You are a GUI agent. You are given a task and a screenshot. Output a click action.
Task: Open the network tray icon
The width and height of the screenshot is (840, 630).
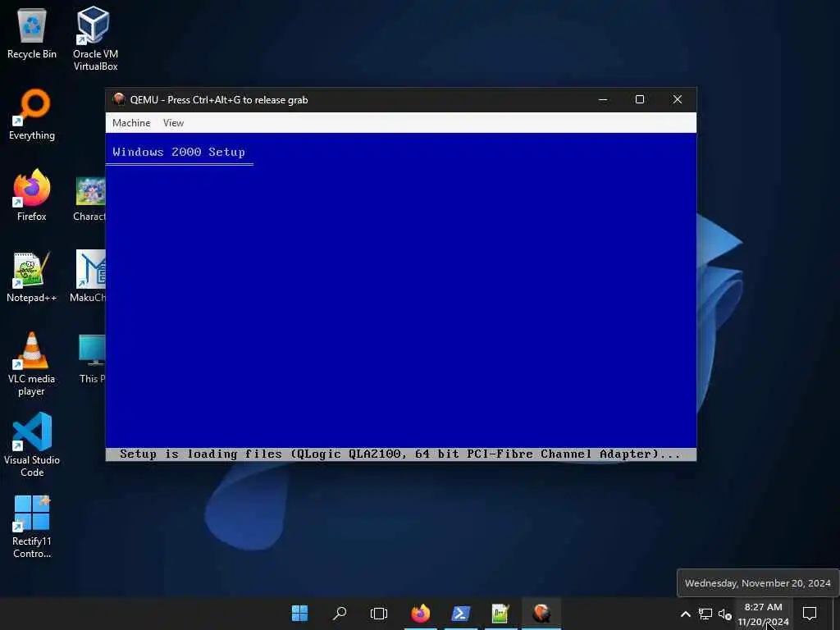click(705, 614)
